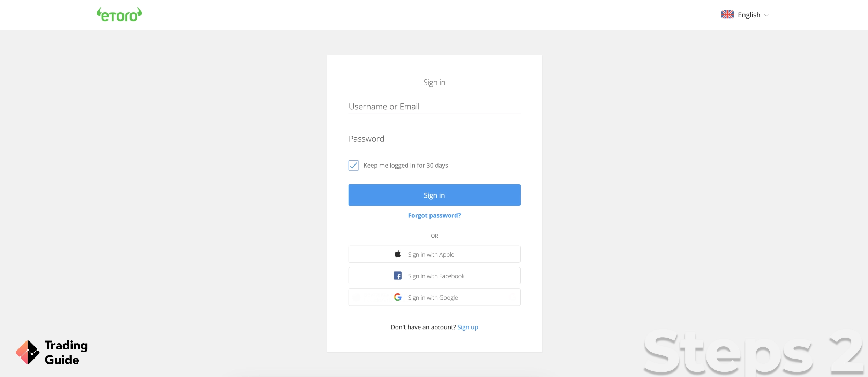Click the Apple sign-in icon

(397, 254)
